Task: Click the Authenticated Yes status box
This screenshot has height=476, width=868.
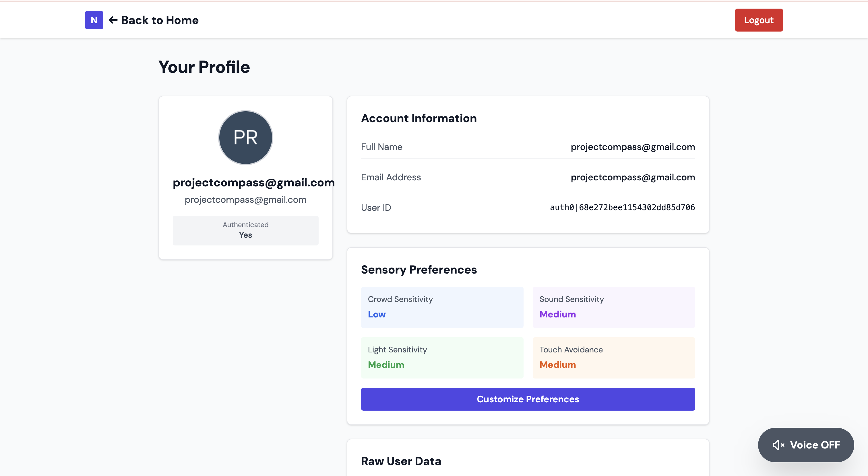Action: pyautogui.click(x=245, y=230)
